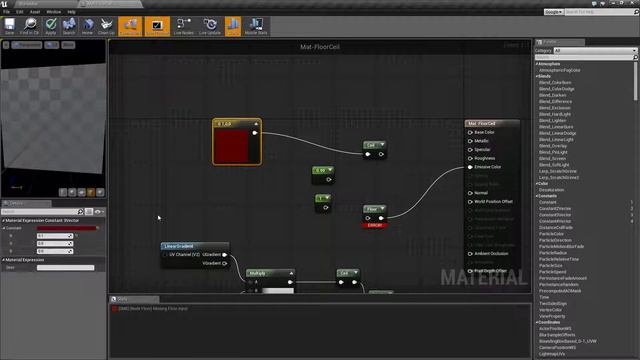Click the red color preview on constant node
Viewport: 640px width, 360px height.
point(232,146)
